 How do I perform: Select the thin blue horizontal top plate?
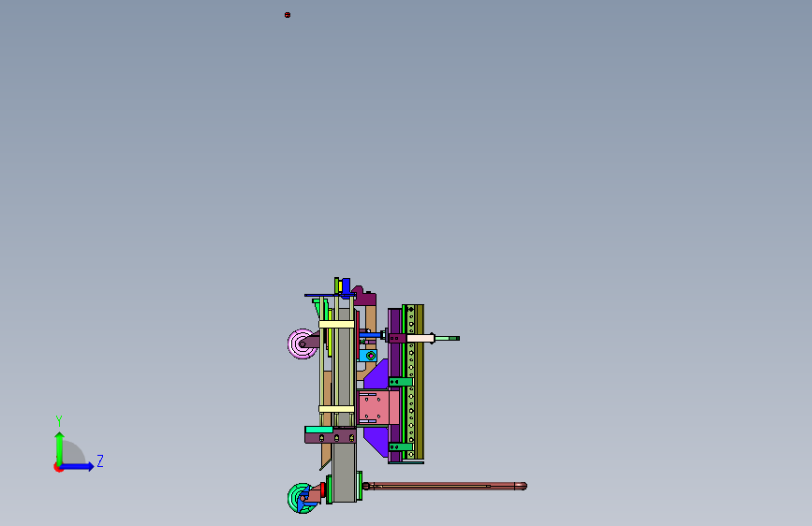point(330,295)
